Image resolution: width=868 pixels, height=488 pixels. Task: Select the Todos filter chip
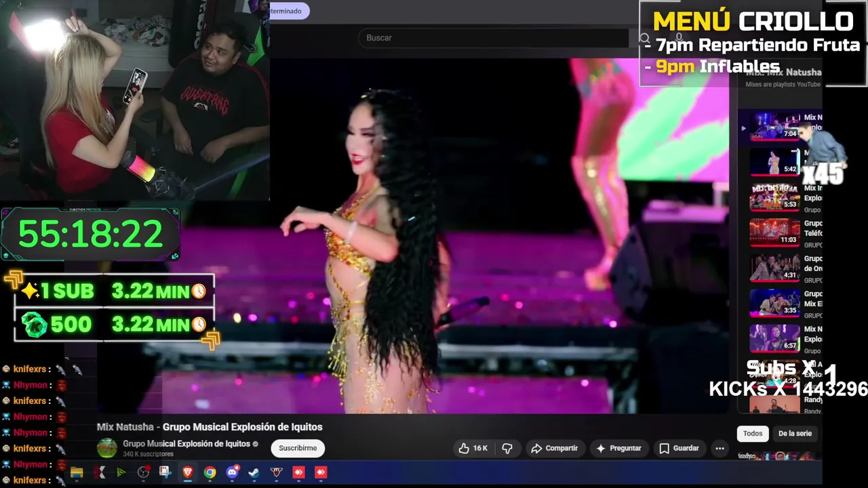[x=753, y=434]
